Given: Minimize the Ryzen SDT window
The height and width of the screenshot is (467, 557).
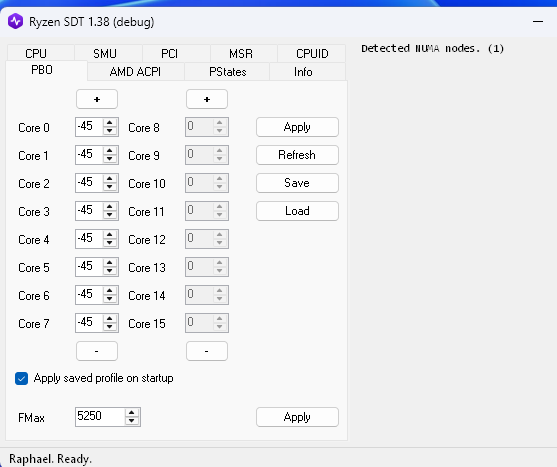Looking at the screenshot, I should [538, 22].
